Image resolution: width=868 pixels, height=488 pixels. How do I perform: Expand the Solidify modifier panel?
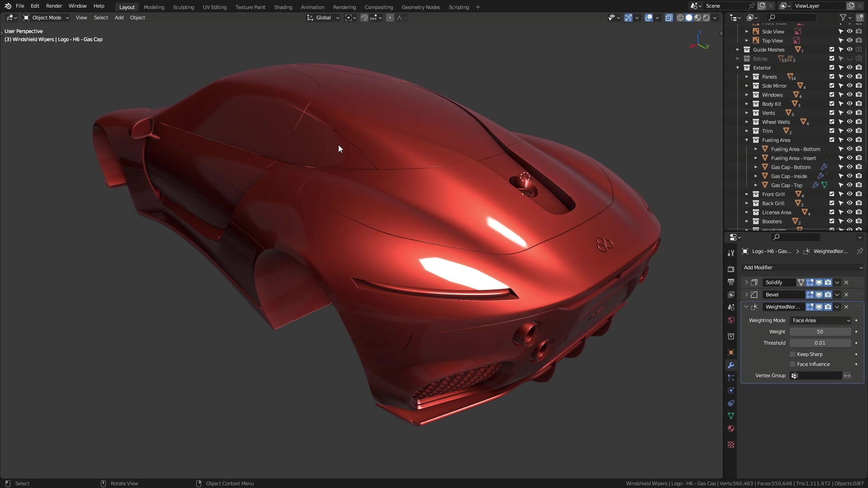click(746, 282)
